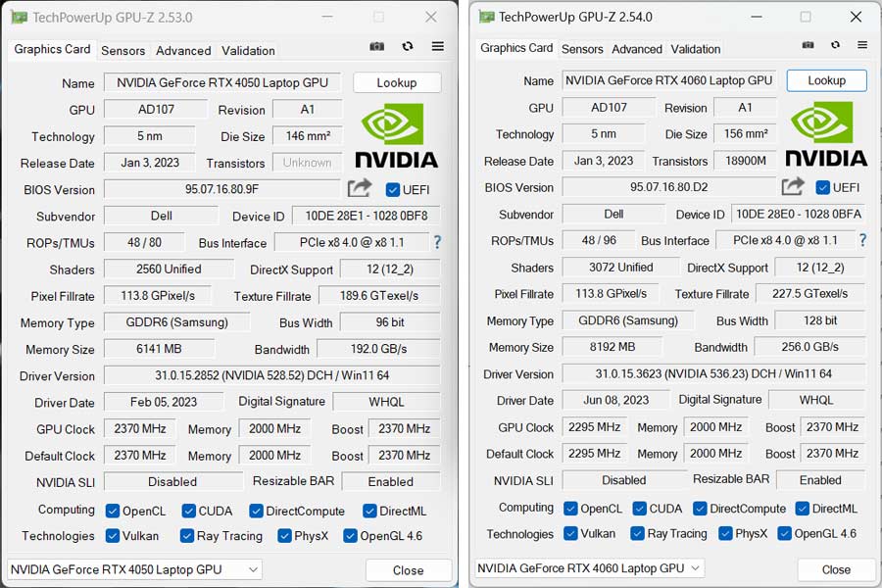Click Lookup button in the RTX 4050 window
This screenshot has width=882, height=588.
(397, 82)
